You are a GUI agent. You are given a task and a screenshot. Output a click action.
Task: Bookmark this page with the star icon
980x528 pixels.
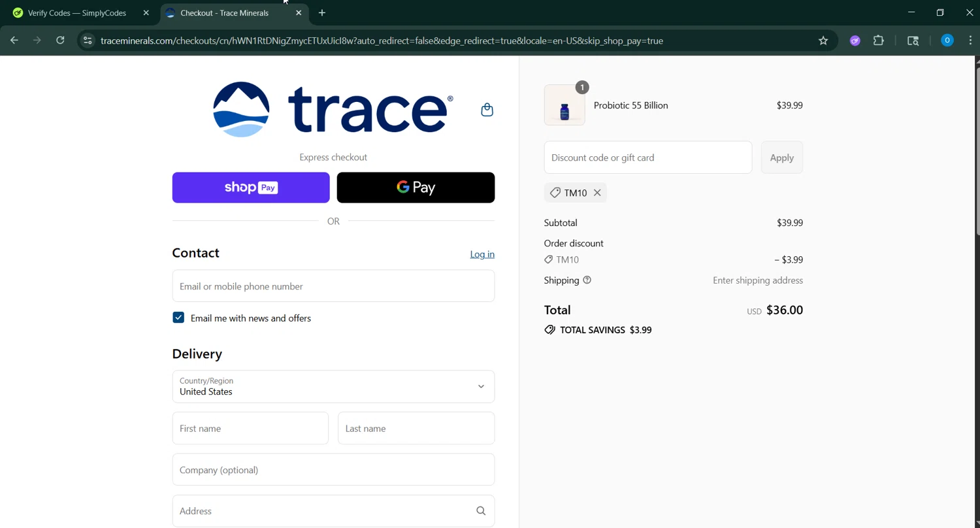point(823,41)
